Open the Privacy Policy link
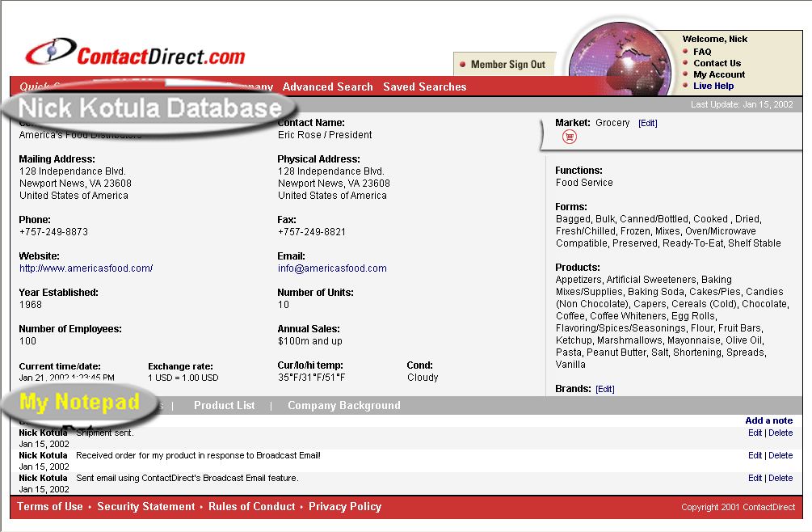 (x=345, y=507)
